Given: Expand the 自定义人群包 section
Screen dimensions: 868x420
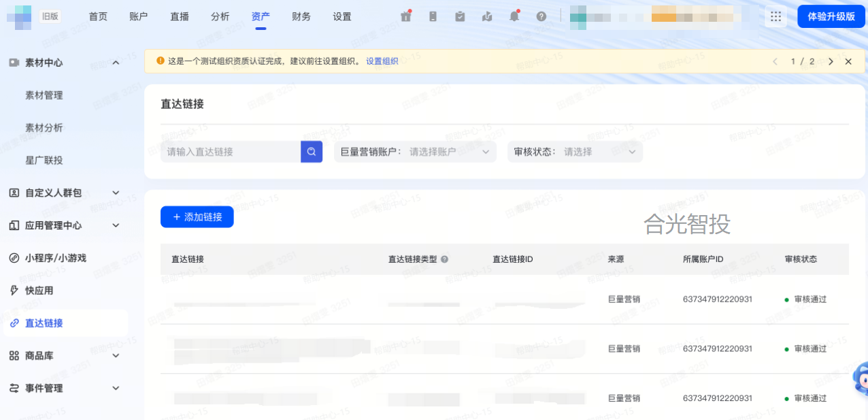Looking at the screenshot, I should [116, 193].
